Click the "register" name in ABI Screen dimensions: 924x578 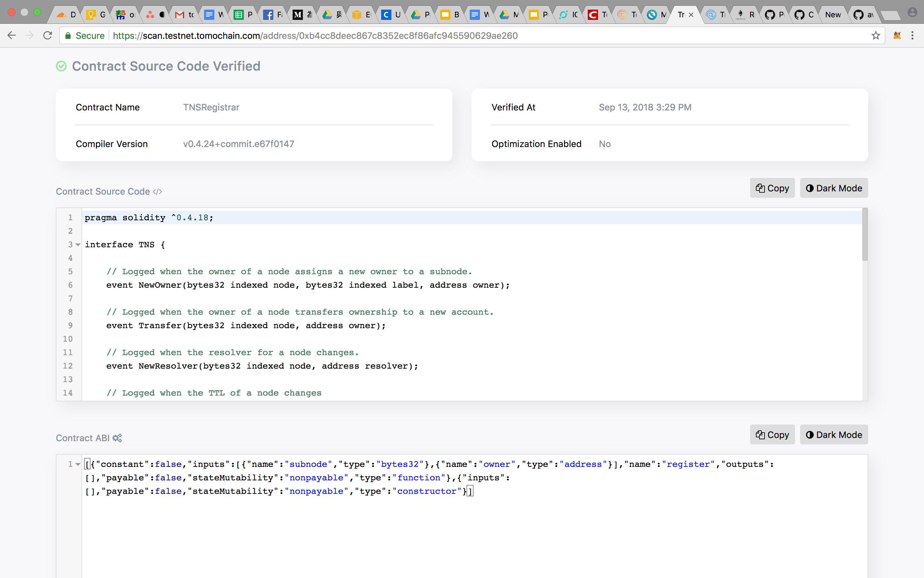[688, 464]
